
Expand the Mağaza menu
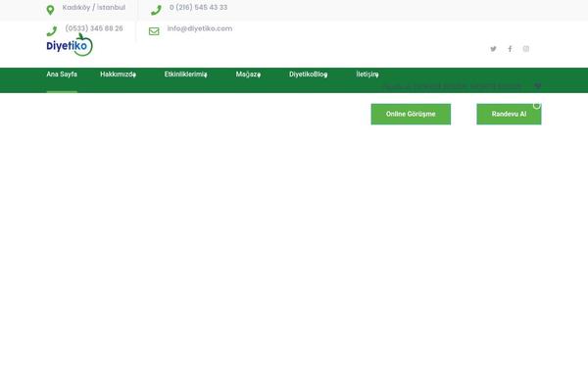click(x=248, y=74)
